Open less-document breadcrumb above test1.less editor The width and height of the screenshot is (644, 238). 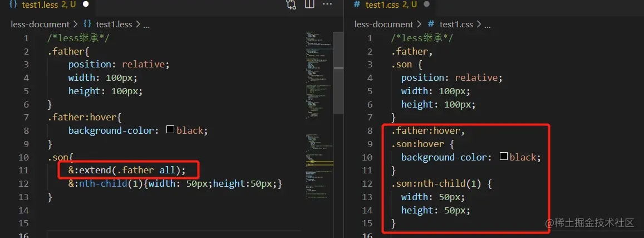click(40, 25)
